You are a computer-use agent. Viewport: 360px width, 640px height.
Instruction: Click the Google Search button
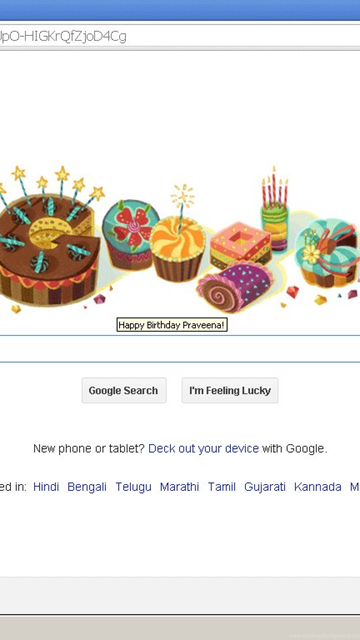click(124, 391)
